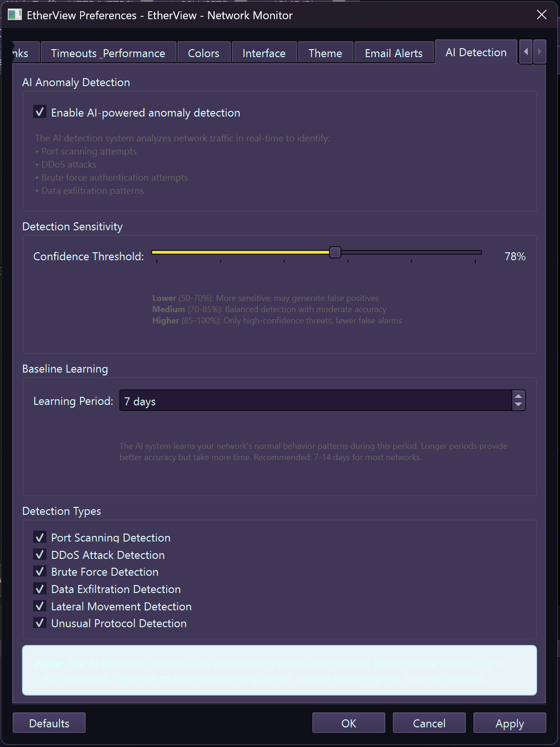Click the Confidence Threshold slider handle
This screenshot has height=747, width=560.
[335, 252]
